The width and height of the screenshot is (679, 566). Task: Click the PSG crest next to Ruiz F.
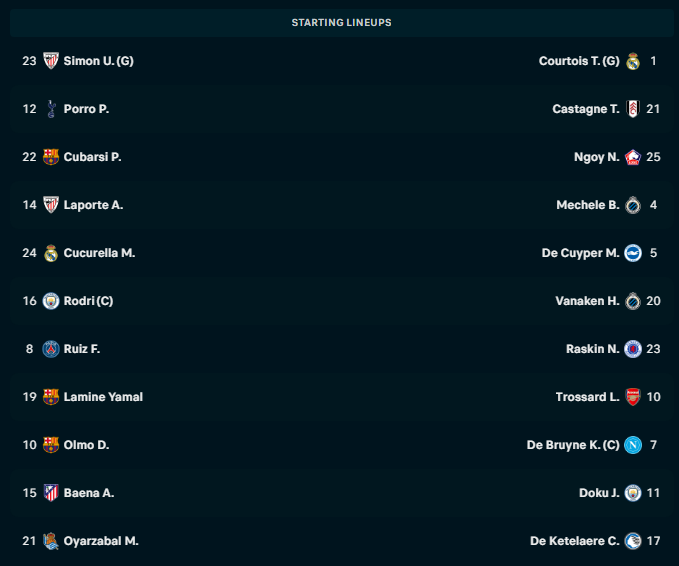click(51, 349)
